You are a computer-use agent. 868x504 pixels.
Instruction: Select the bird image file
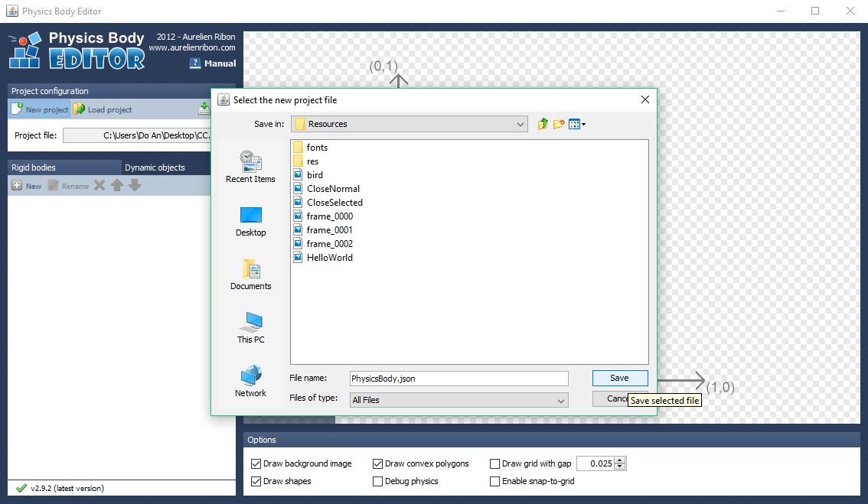pos(308,175)
